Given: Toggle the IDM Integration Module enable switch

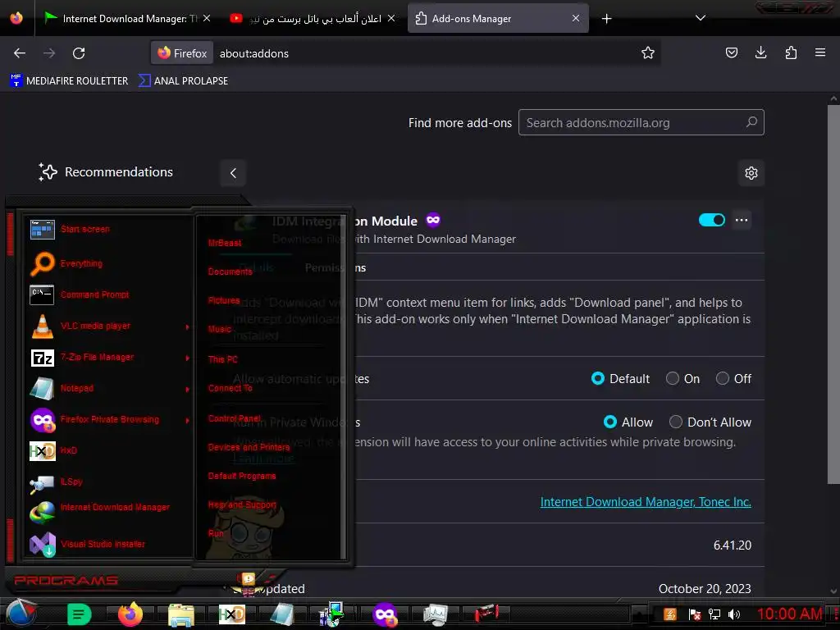Looking at the screenshot, I should click(x=711, y=220).
